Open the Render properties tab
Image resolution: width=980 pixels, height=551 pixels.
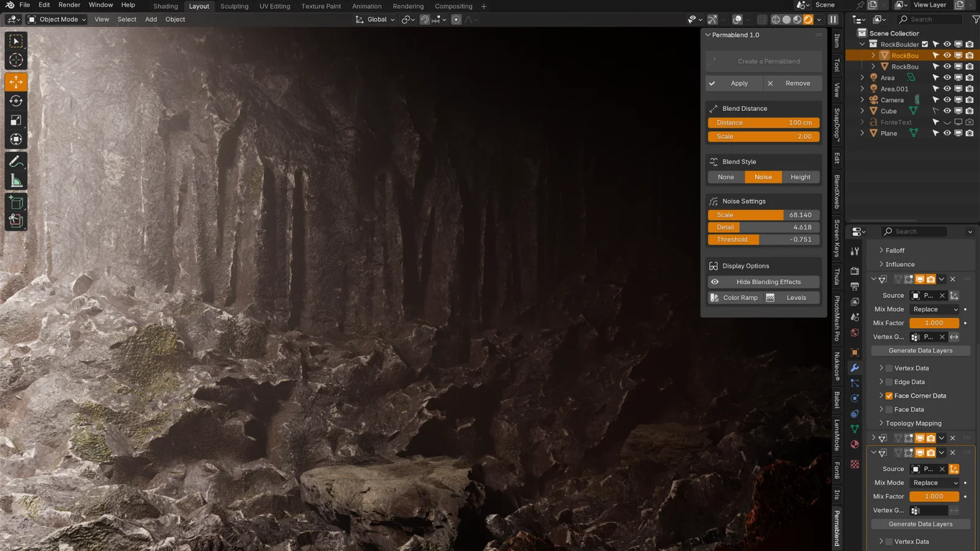pos(855,271)
